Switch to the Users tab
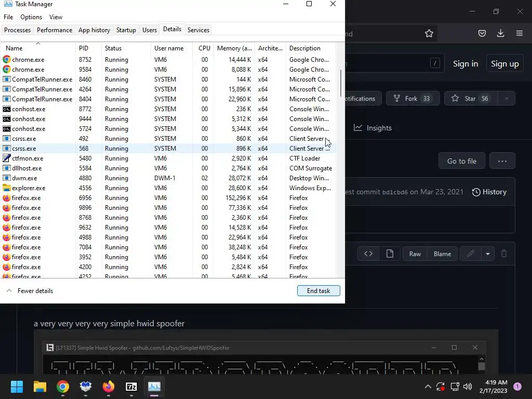The image size is (532, 399). point(149,30)
